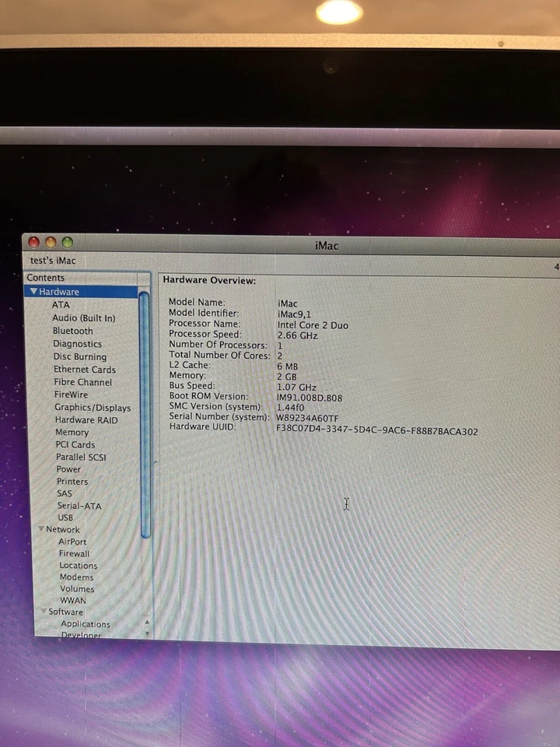Click the 2 GB memory value

click(287, 377)
